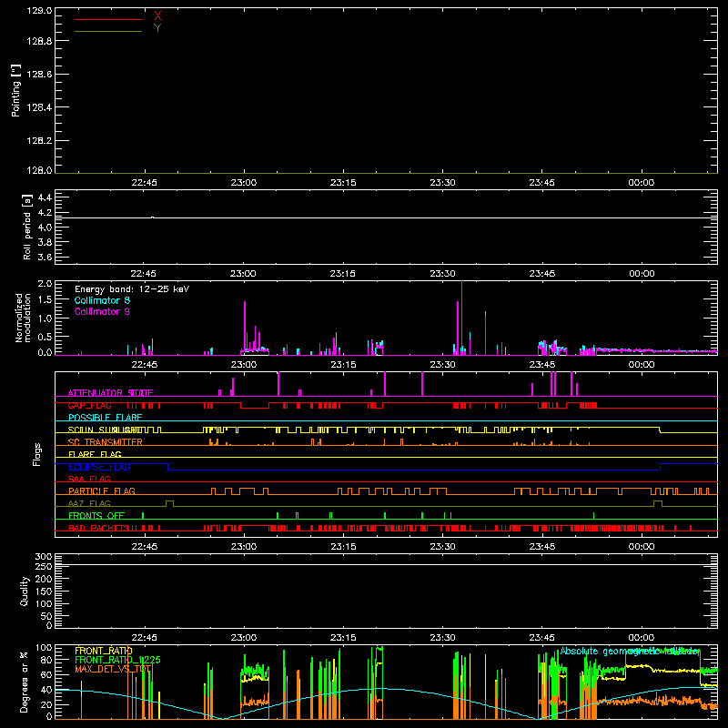Image resolution: width=728 pixels, height=728 pixels.
Task: Click 23:30 time label under Roll period plot
Action: (442, 274)
